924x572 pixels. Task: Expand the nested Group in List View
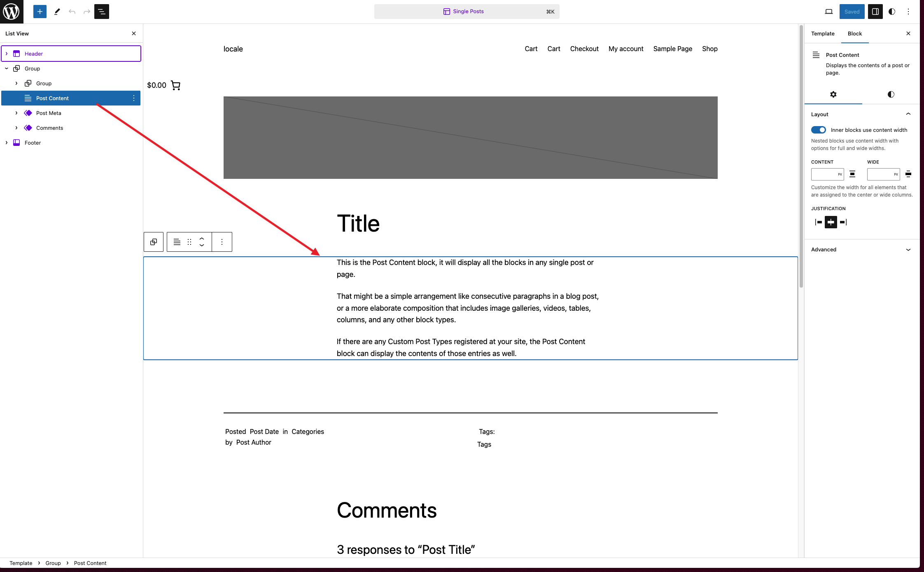16,83
